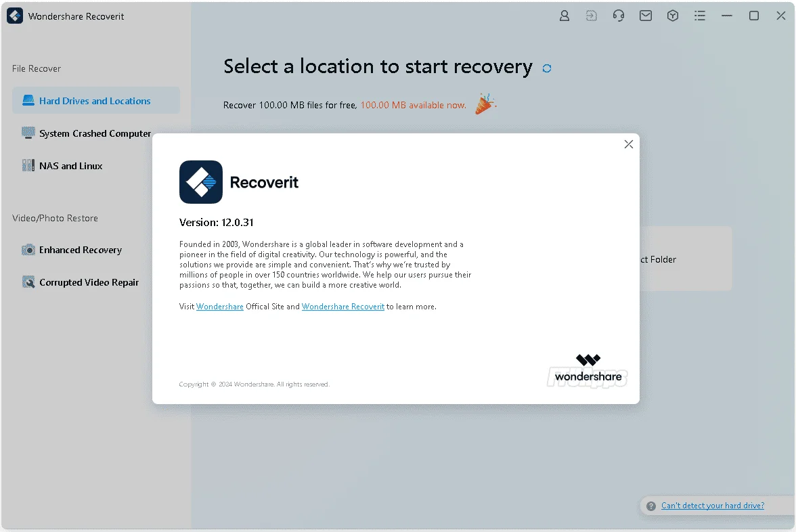The width and height of the screenshot is (796, 532).
Task: Click the copyright 2024 Wondershare text
Action: pyautogui.click(x=255, y=384)
